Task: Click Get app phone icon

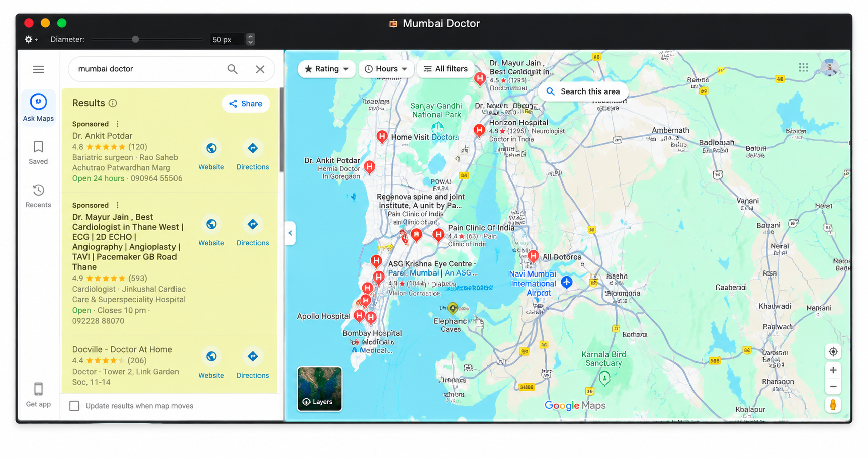Action: [x=38, y=389]
